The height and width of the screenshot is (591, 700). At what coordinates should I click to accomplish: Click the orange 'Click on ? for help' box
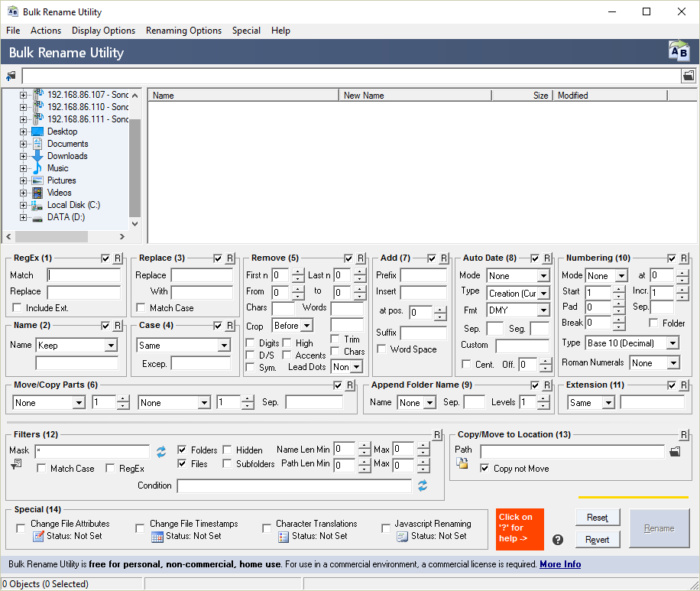point(520,529)
